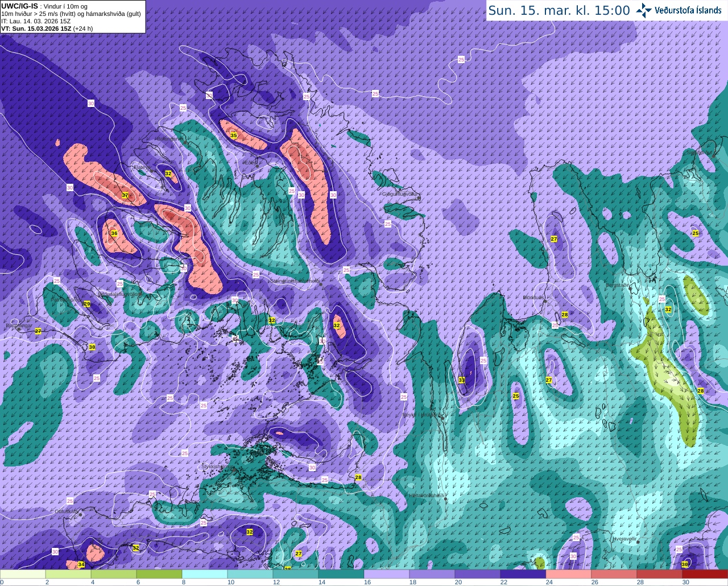Select the 8–10 m/s pale cyan legend swatch
This screenshot has width=728, height=586.
(x=205, y=574)
